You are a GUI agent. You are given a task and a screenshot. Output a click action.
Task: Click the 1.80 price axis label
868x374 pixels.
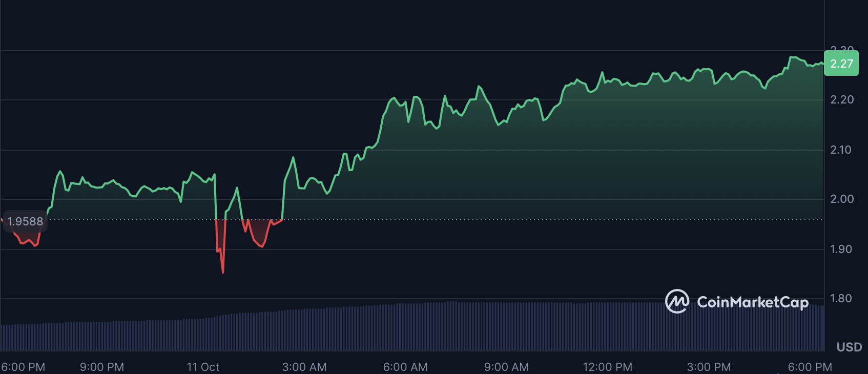pyautogui.click(x=841, y=298)
